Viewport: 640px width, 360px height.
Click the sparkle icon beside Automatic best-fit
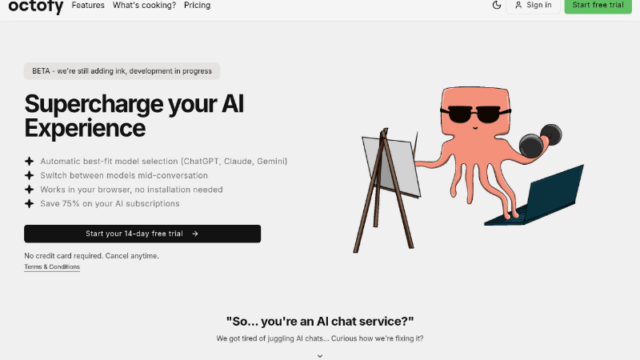(x=29, y=161)
